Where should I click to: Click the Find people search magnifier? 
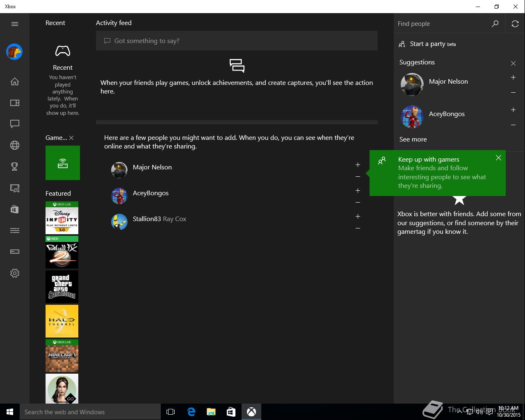click(x=495, y=24)
